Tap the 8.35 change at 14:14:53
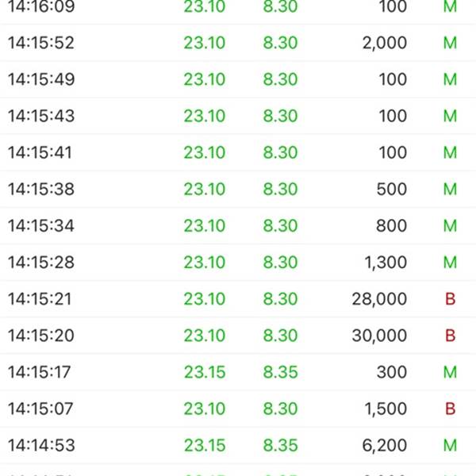 pyautogui.click(x=280, y=445)
